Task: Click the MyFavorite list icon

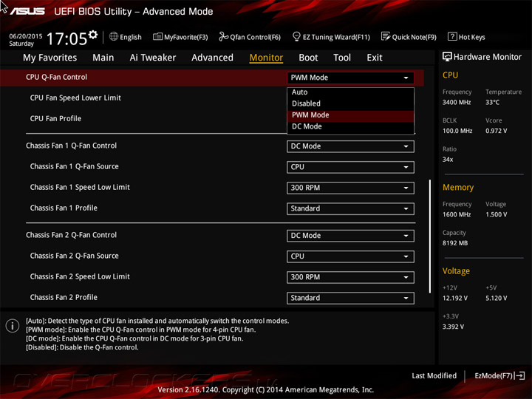Action: pos(157,37)
